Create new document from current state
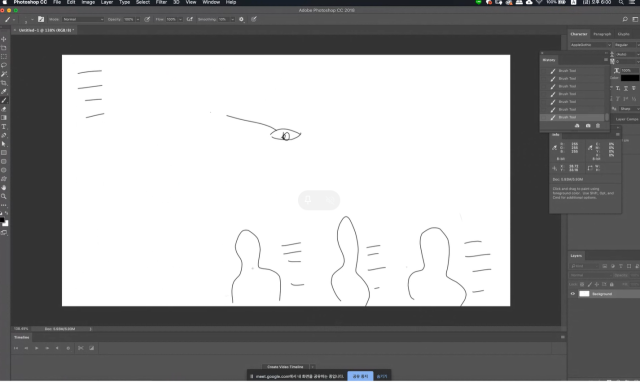 (x=577, y=126)
